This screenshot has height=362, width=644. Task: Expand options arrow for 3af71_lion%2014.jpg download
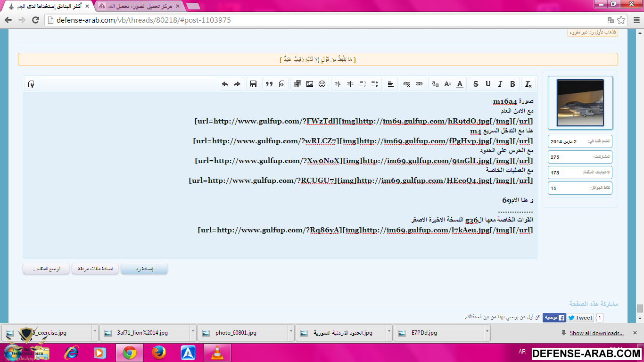[x=193, y=332]
